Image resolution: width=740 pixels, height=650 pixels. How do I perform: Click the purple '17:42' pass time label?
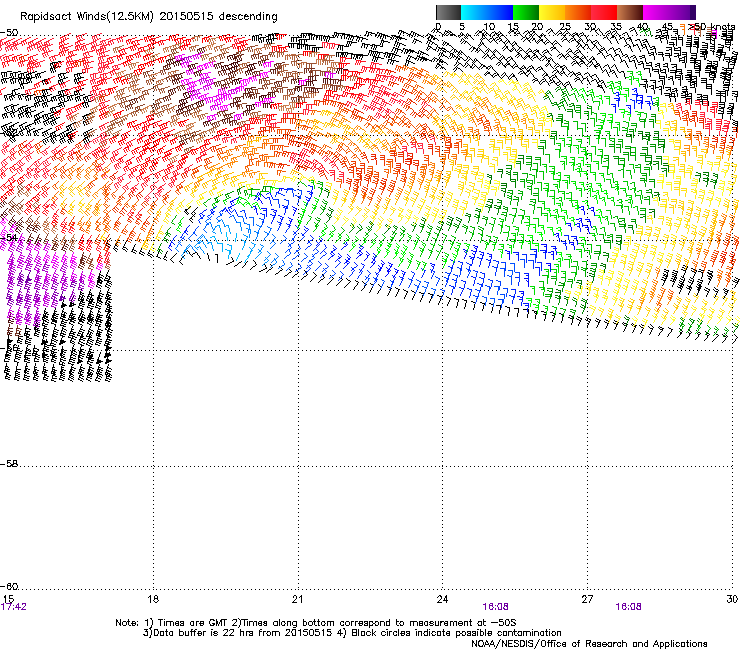click(x=14, y=607)
